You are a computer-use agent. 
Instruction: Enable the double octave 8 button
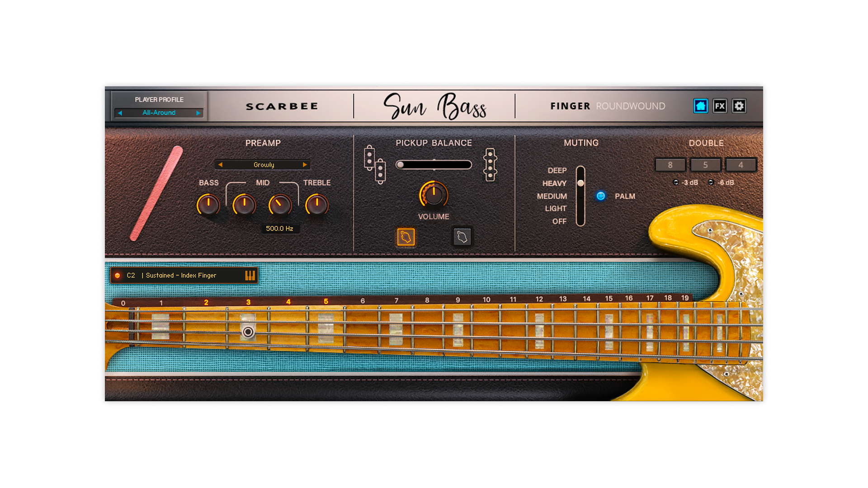pos(670,165)
